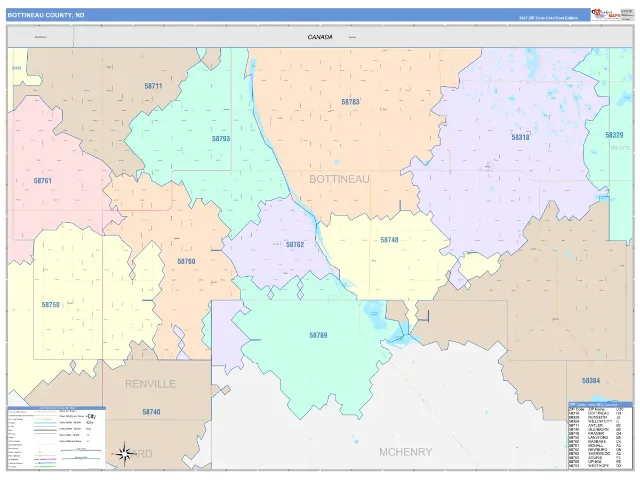This screenshot has height=480, width=640.
Task: Select the ANTLER row in ZIP index
Action: 595,425
